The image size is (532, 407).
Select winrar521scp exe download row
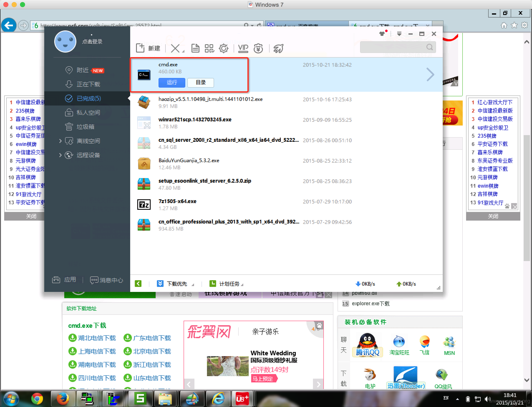[x=286, y=123]
